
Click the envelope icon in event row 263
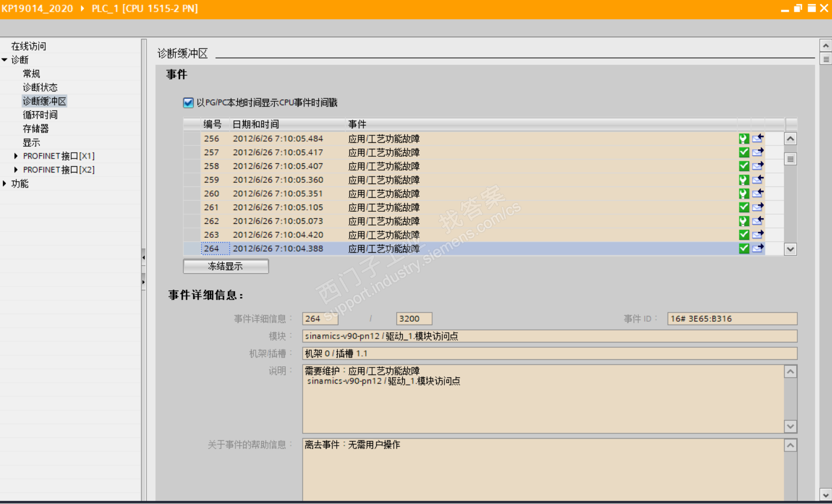[758, 235]
